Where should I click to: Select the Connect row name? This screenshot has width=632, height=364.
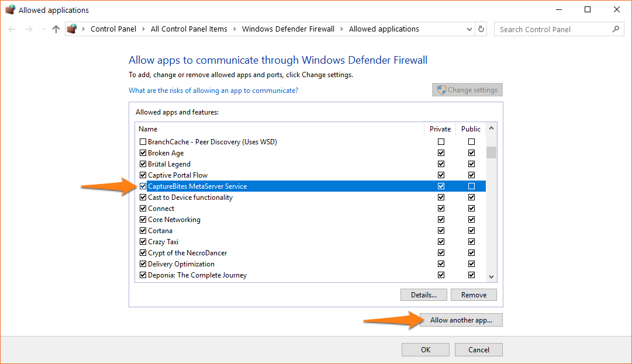161,209
